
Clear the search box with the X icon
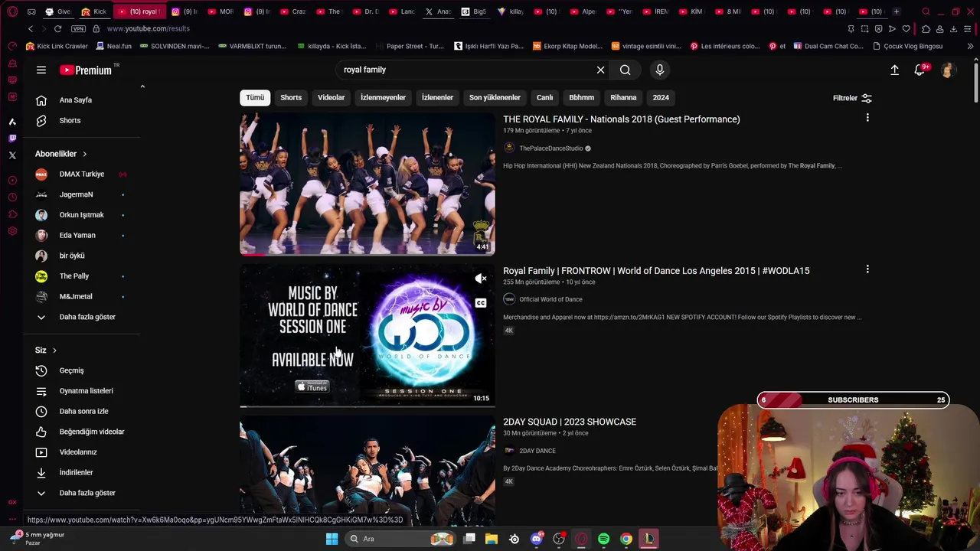(x=600, y=70)
